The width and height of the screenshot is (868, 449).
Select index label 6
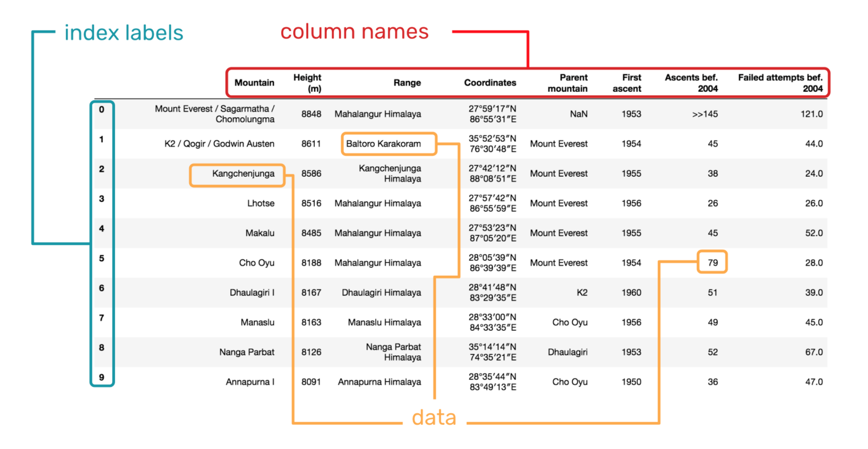click(x=102, y=287)
